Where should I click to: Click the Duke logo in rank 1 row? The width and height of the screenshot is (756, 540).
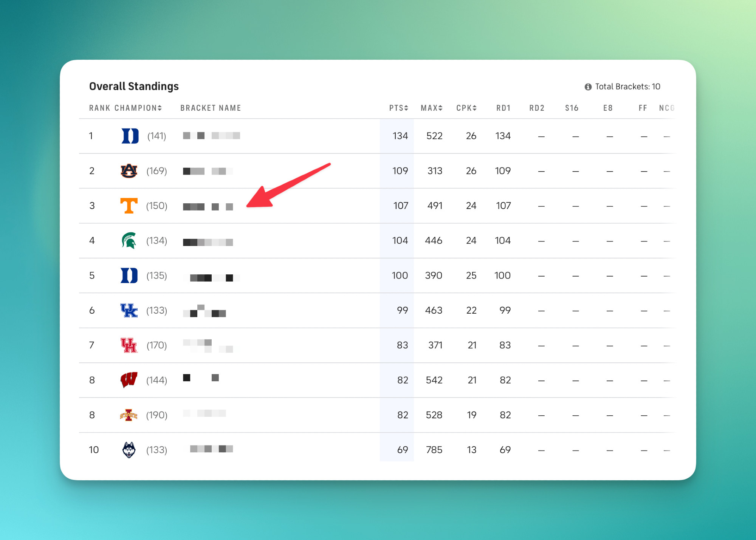tap(130, 136)
